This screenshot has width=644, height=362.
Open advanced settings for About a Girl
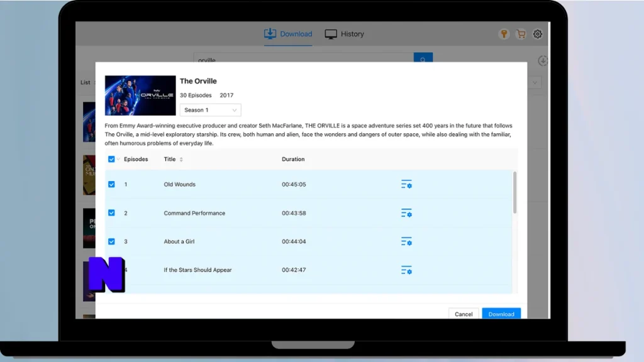tap(406, 241)
